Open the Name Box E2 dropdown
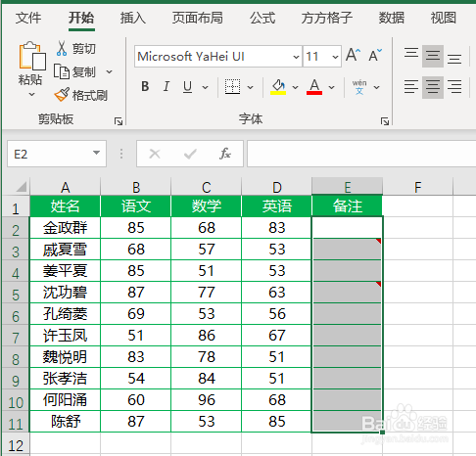This screenshot has width=476, height=456. click(x=96, y=153)
